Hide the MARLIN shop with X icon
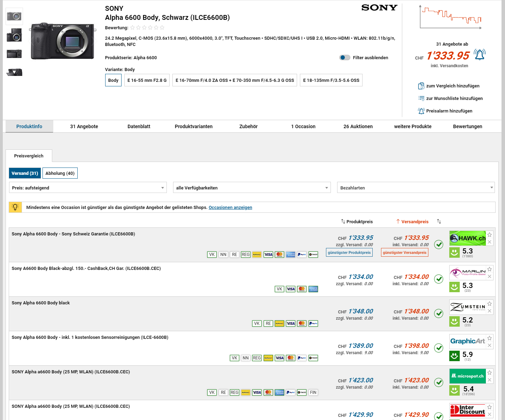Viewport: 505px width, 420px height. (489, 277)
